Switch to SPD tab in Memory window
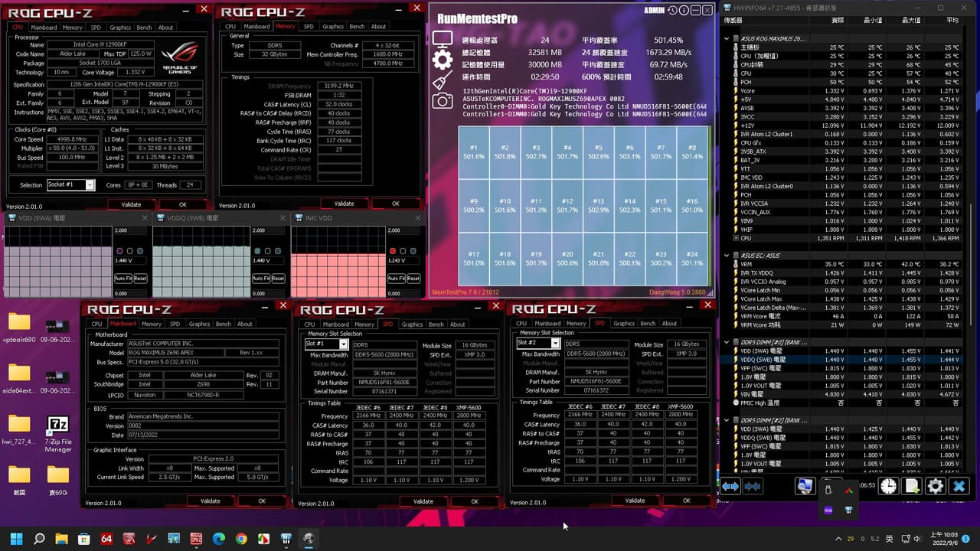980x551 pixels. tap(308, 26)
